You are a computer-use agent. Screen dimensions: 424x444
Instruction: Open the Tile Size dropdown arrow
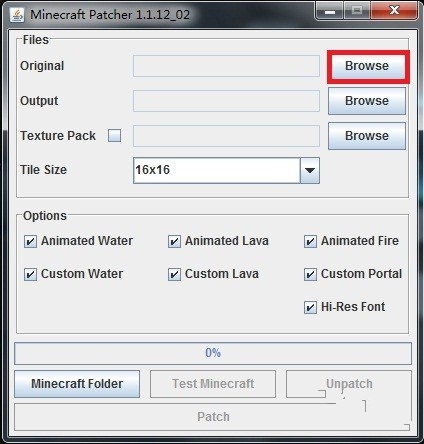pos(310,170)
